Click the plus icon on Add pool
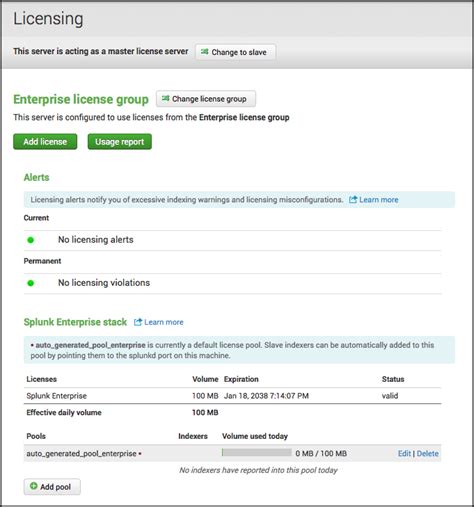Viewport: 474px width, 507px height. coord(34,486)
